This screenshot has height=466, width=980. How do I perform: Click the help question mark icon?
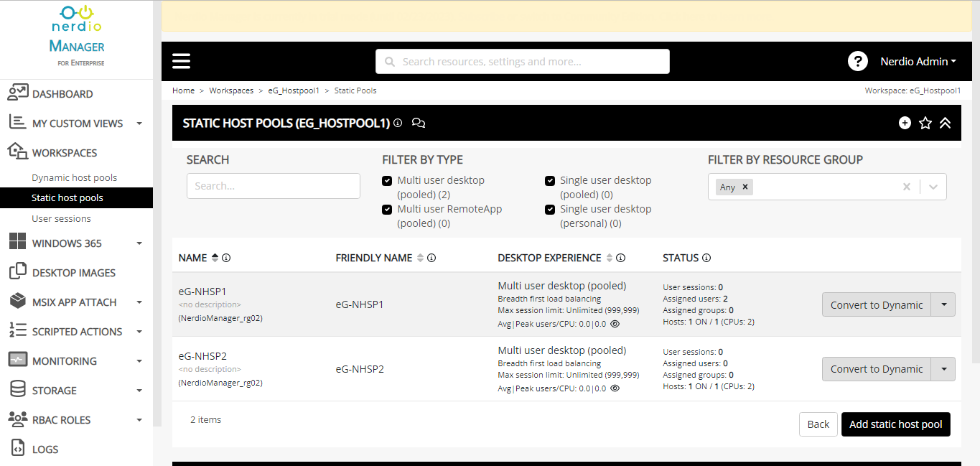[858, 61]
